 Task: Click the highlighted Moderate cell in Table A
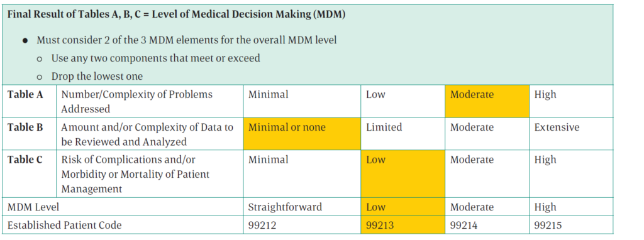[487, 101]
